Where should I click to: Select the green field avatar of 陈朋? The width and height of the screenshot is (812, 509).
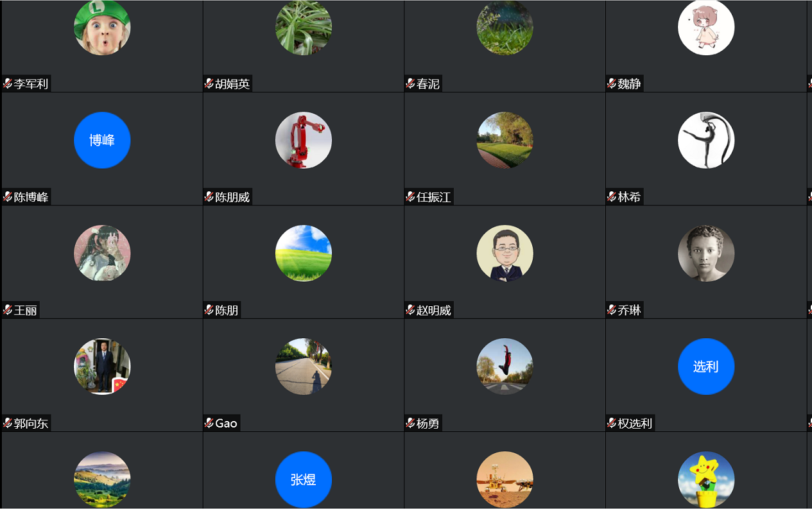(304, 253)
